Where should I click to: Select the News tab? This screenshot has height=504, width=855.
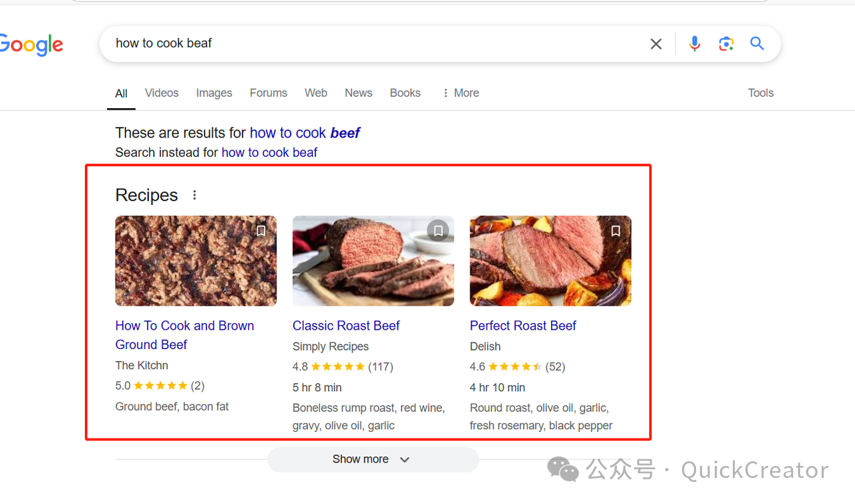pos(358,93)
